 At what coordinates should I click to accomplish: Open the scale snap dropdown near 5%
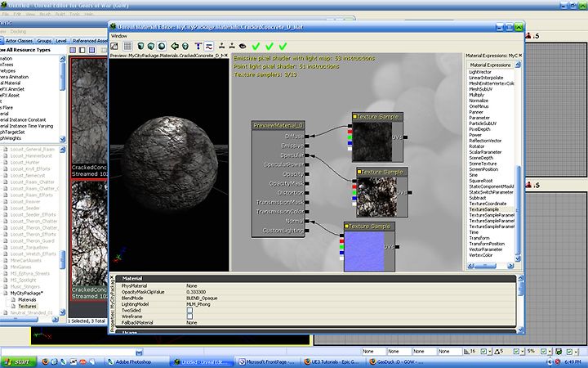click(x=550, y=352)
